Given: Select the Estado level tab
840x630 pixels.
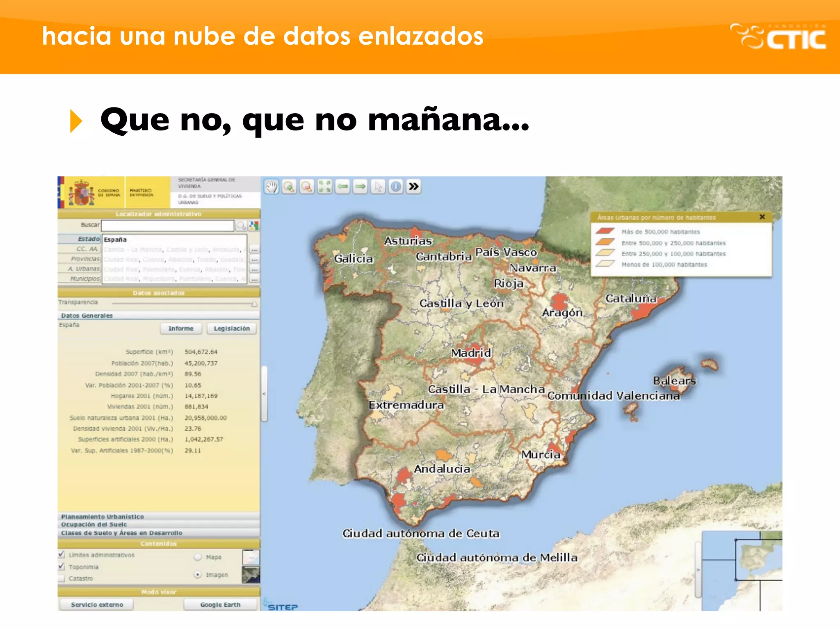Looking at the screenshot, I should (x=80, y=239).
